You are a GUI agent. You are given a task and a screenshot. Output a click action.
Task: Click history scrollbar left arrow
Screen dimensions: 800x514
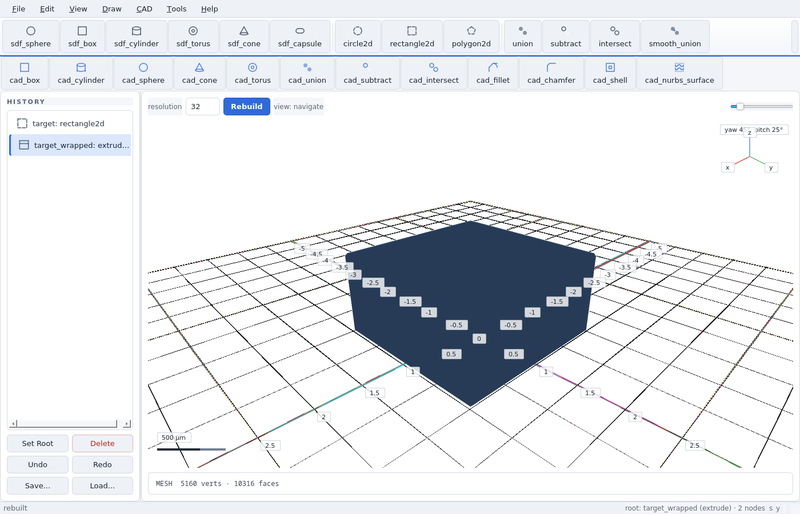(x=13, y=424)
